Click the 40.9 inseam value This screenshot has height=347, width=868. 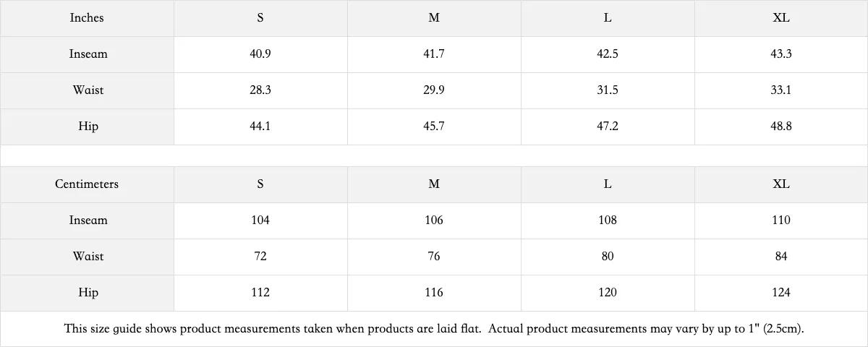[x=260, y=54]
